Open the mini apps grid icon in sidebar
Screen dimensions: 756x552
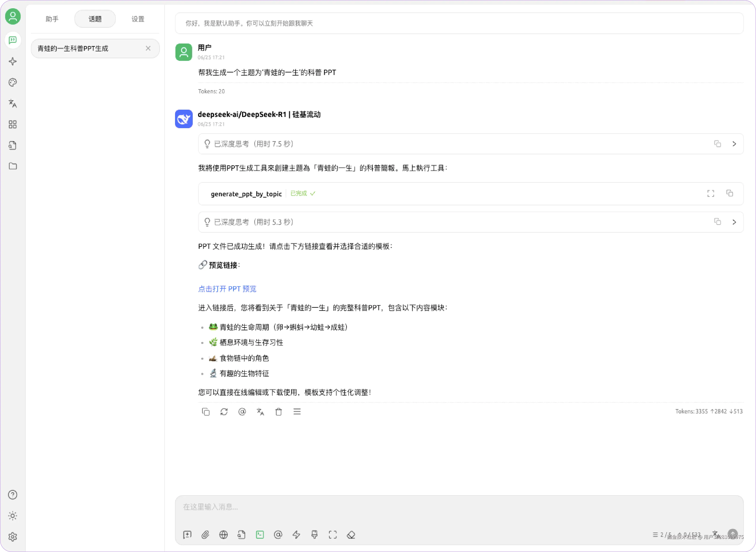[x=13, y=124]
